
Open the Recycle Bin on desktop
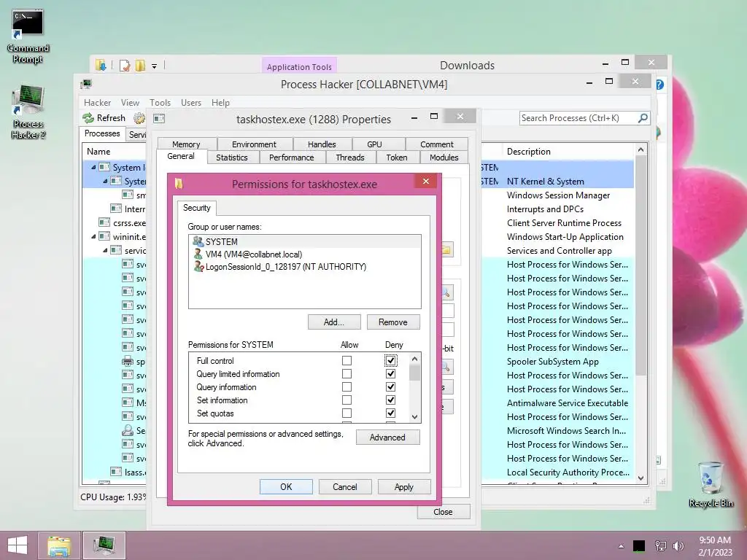pyautogui.click(x=711, y=484)
